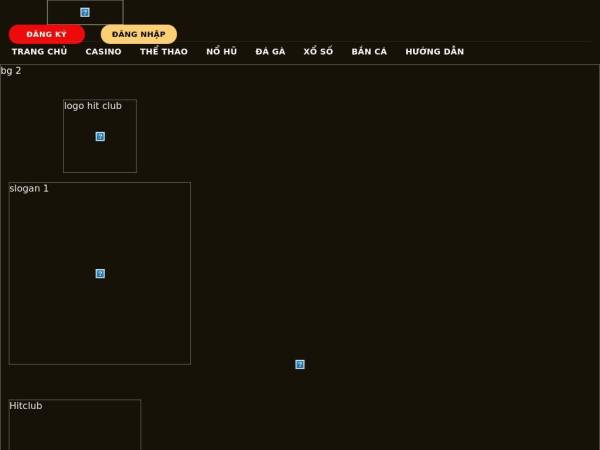Image resolution: width=600 pixels, height=450 pixels.
Task: Click the broken header logo image icon
Action: 85,12
